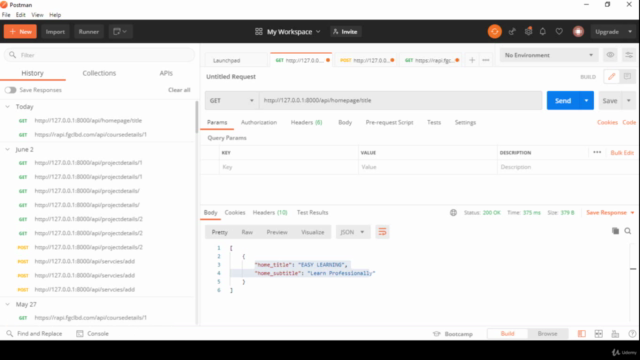Open the Pre-request Script tab
Viewport: 640px width, 360px height.
389,122
